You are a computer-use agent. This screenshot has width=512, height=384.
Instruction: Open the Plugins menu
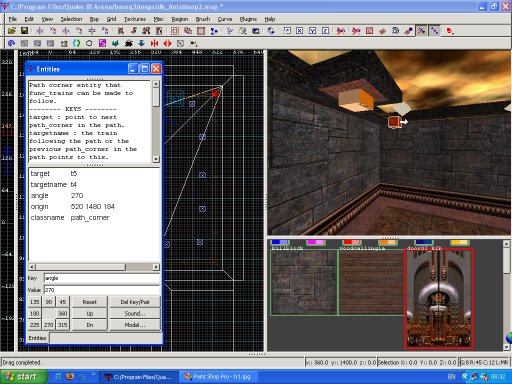click(248, 19)
